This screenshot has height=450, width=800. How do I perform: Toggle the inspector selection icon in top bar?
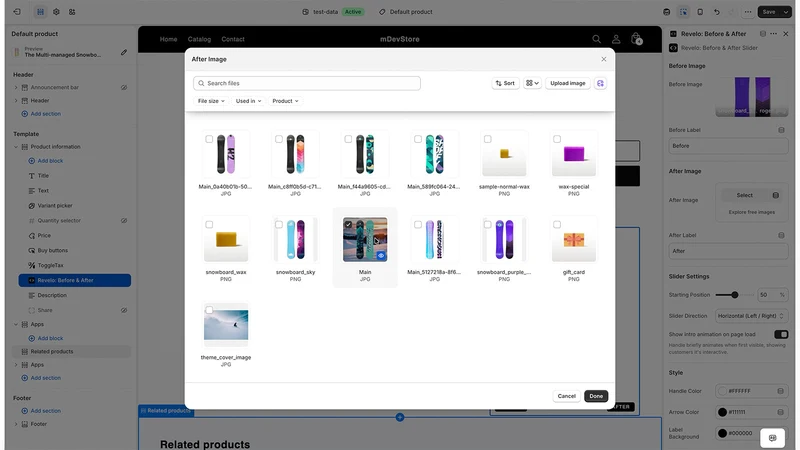[683, 12]
